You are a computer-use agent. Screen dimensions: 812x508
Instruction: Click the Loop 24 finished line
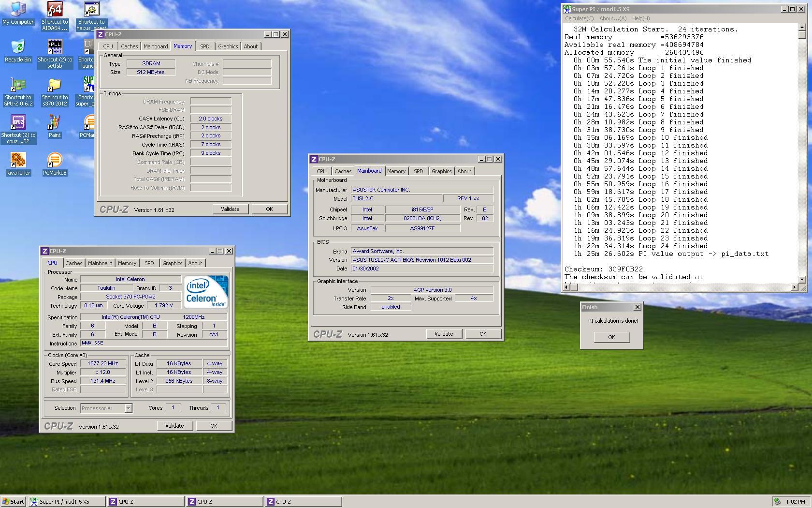[x=641, y=246]
